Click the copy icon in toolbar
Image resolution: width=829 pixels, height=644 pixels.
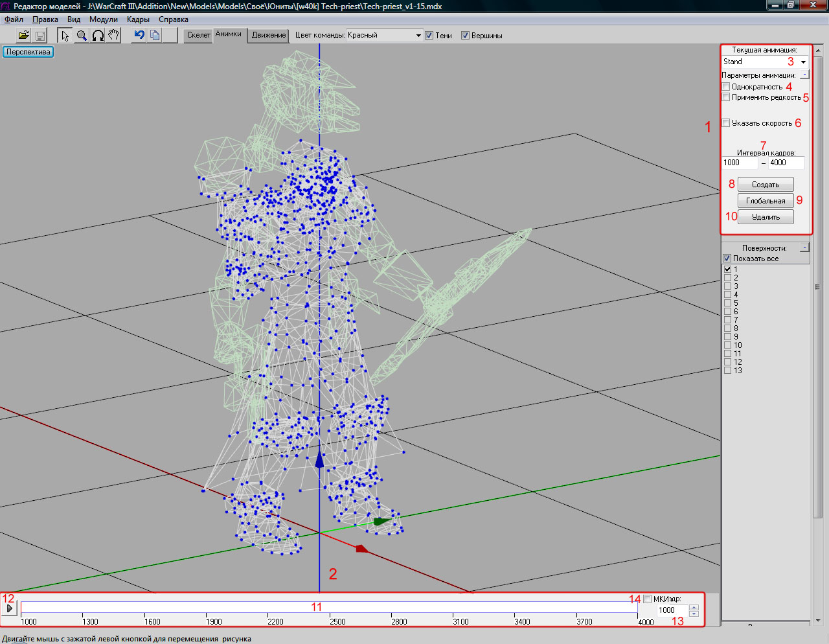[155, 35]
